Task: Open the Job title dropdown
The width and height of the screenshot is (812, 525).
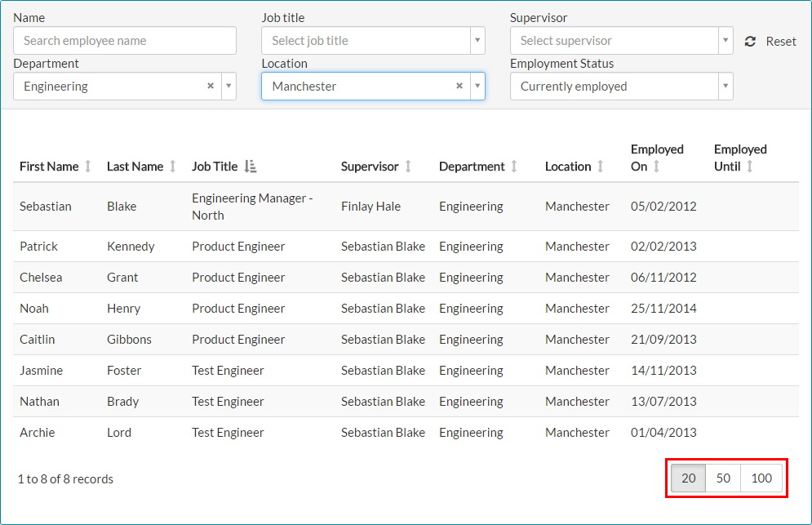Action: [x=477, y=41]
